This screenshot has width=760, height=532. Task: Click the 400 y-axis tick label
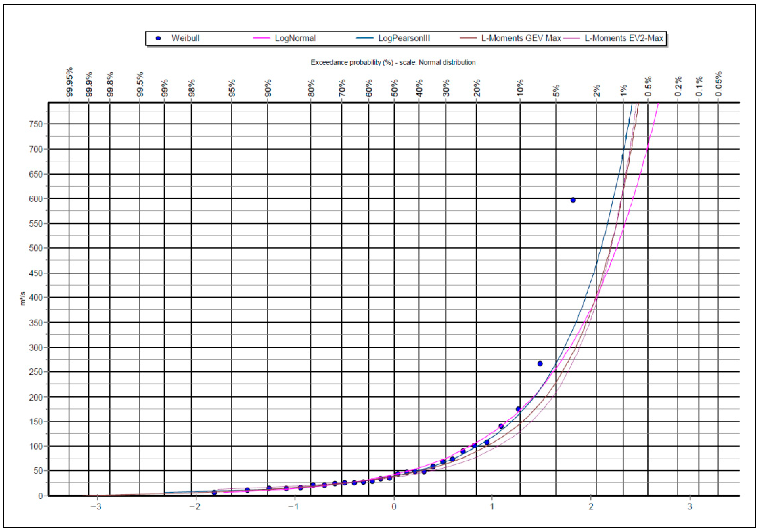pos(36,298)
